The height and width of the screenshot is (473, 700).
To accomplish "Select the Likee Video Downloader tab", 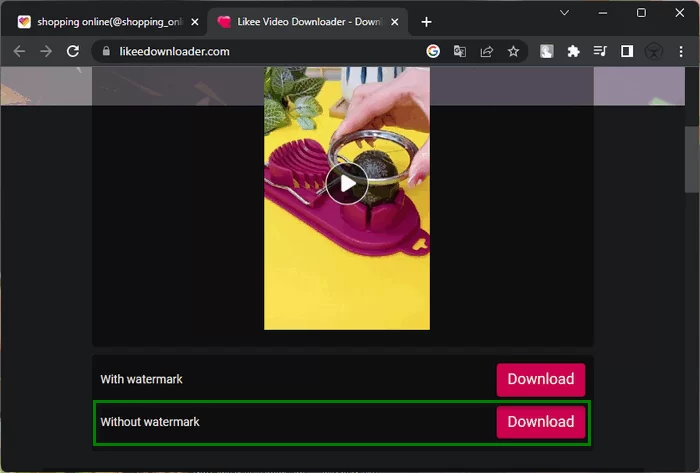I will click(300, 22).
